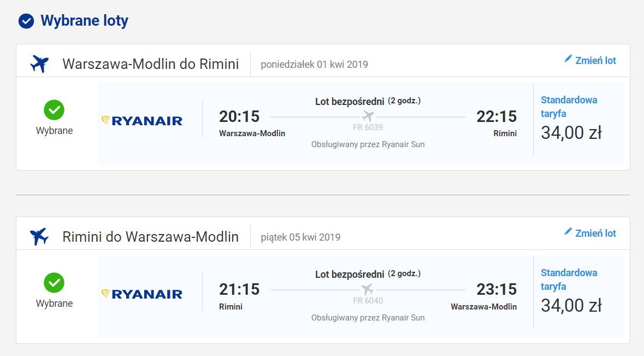644x356 pixels.
Task: Click Ryanair logo on return flight
Action: [141, 294]
